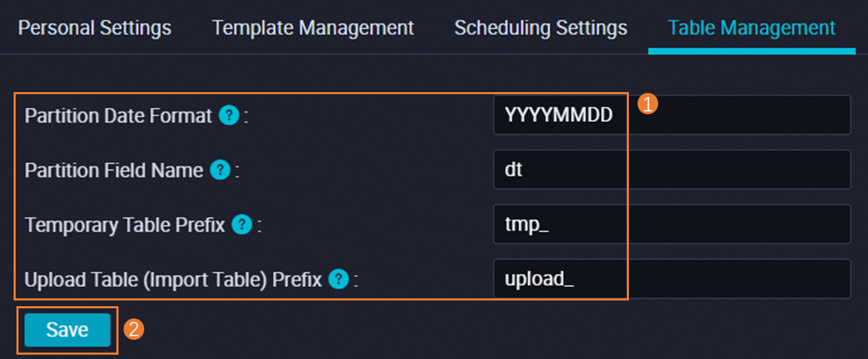Edit the tmp_ prefix input box

[x=671, y=224]
